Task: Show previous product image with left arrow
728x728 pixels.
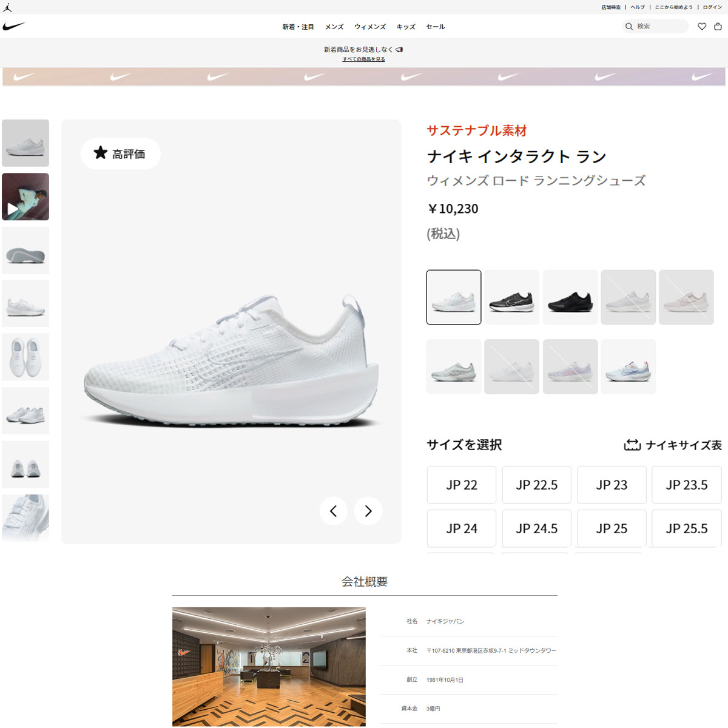Action: 334,511
